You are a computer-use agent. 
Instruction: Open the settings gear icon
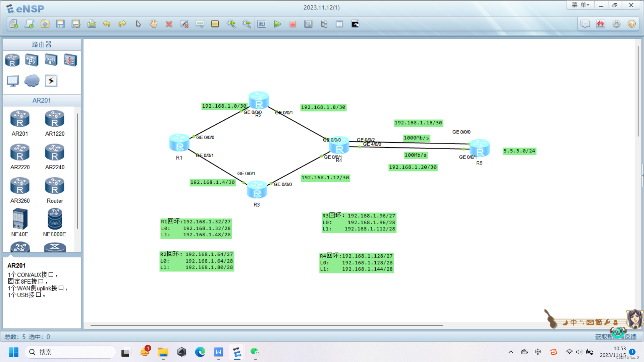click(616, 24)
